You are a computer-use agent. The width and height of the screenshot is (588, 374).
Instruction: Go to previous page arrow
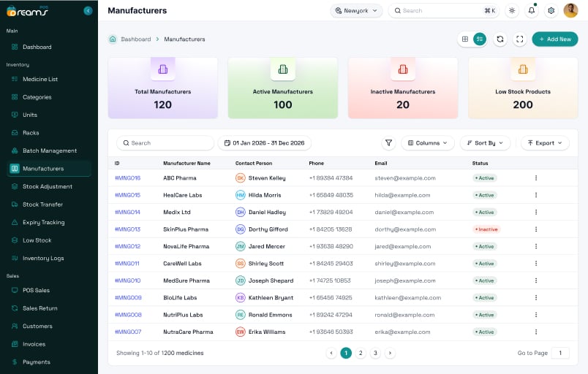(331, 353)
